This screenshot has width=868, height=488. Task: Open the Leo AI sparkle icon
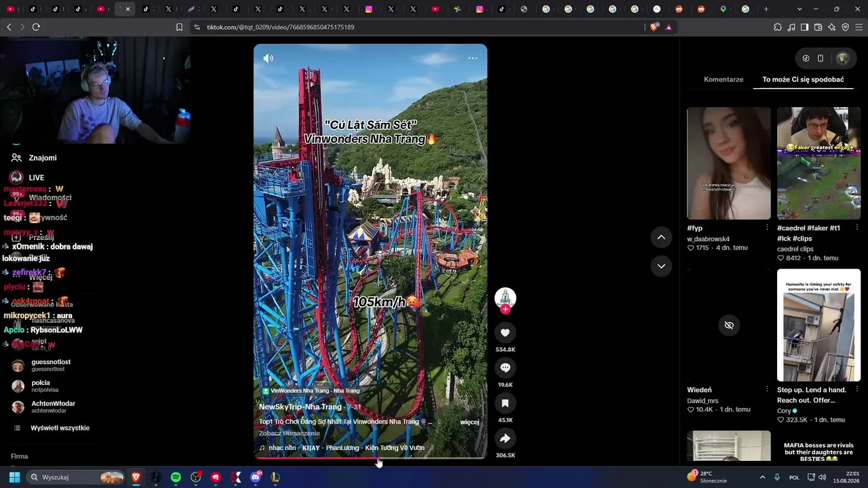832,27
